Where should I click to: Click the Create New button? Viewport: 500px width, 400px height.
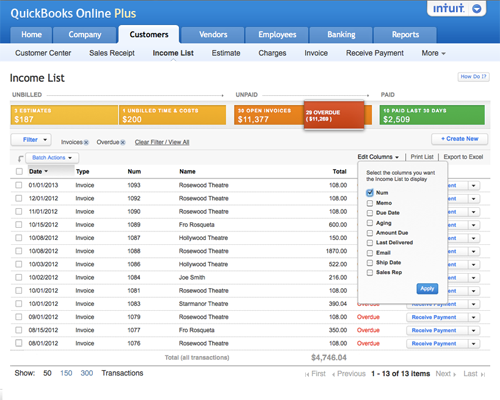tap(460, 139)
